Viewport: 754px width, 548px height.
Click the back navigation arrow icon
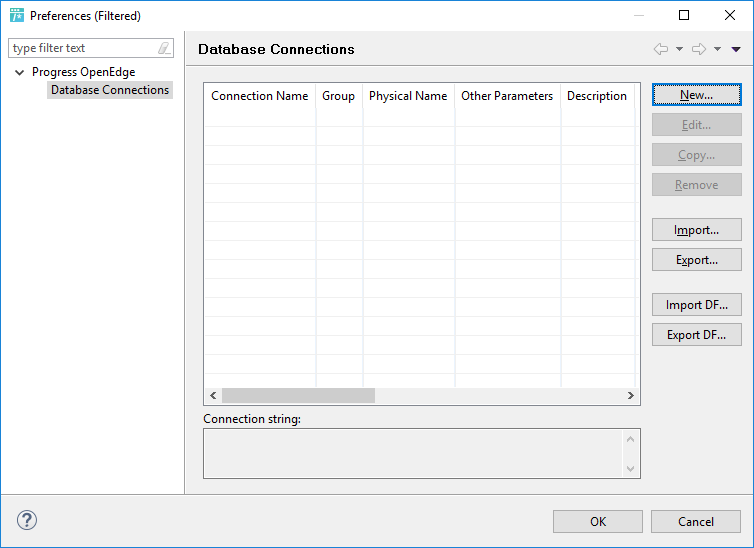click(x=661, y=49)
